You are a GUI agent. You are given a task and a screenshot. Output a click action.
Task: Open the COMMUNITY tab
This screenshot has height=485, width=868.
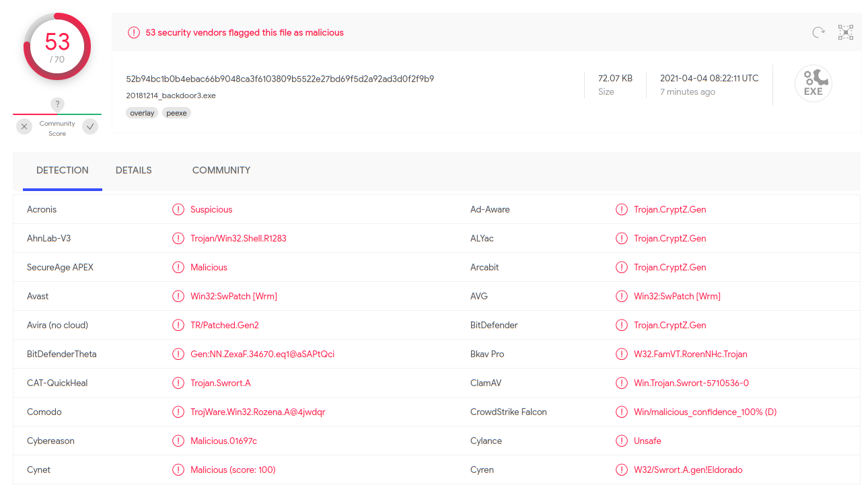[221, 170]
